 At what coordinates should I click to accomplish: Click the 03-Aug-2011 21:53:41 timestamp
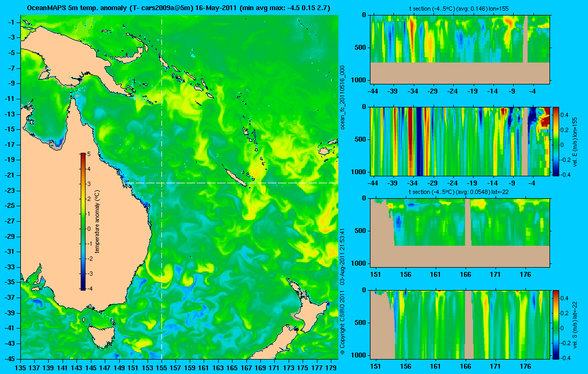(342, 256)
